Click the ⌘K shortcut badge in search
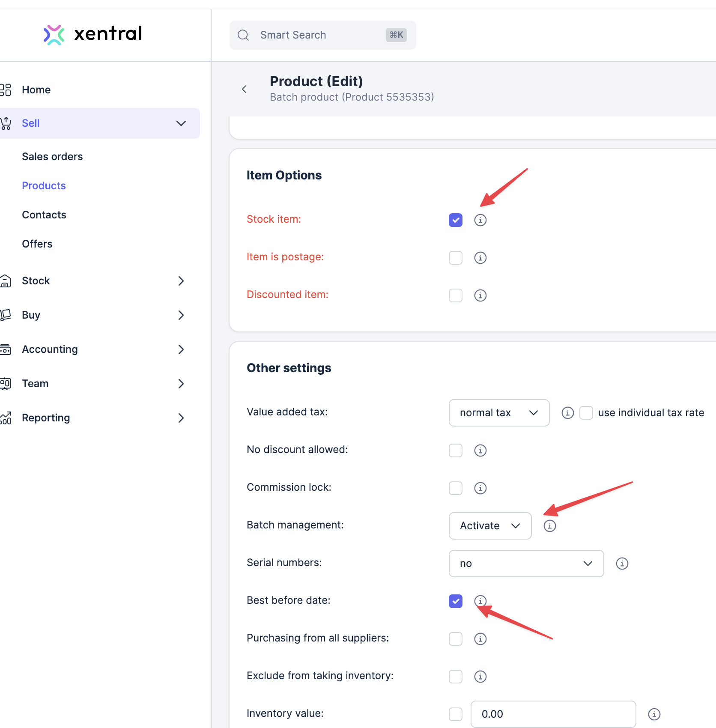 click(x=396, y=35)
